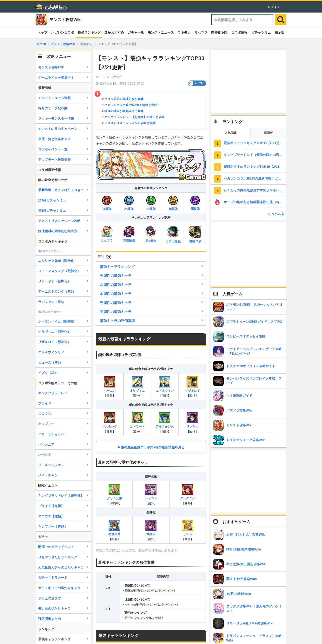Click the ショコラ character icon
Image resolution: width=322 pixels, height=644 pixels.
tap(151, 489)
